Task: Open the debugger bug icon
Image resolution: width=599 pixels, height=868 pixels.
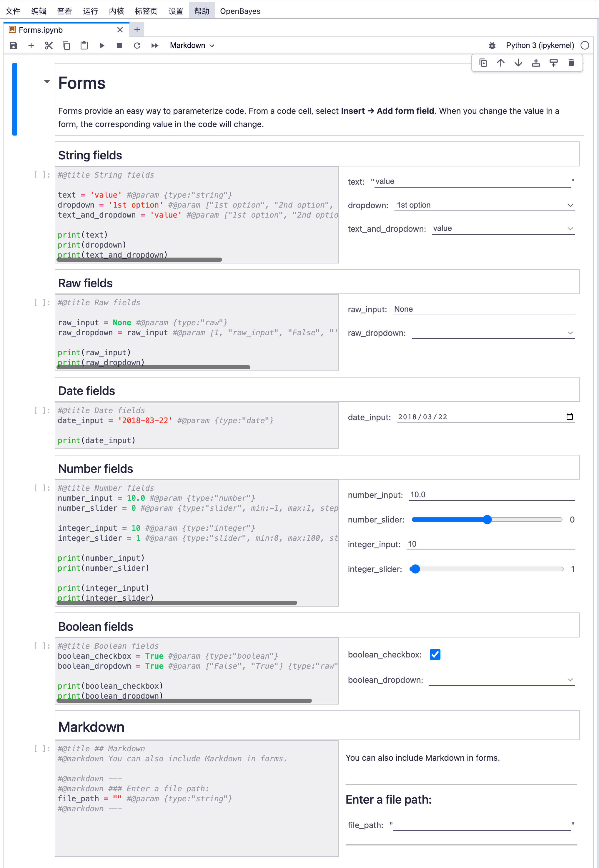Action: coord(492,45)
